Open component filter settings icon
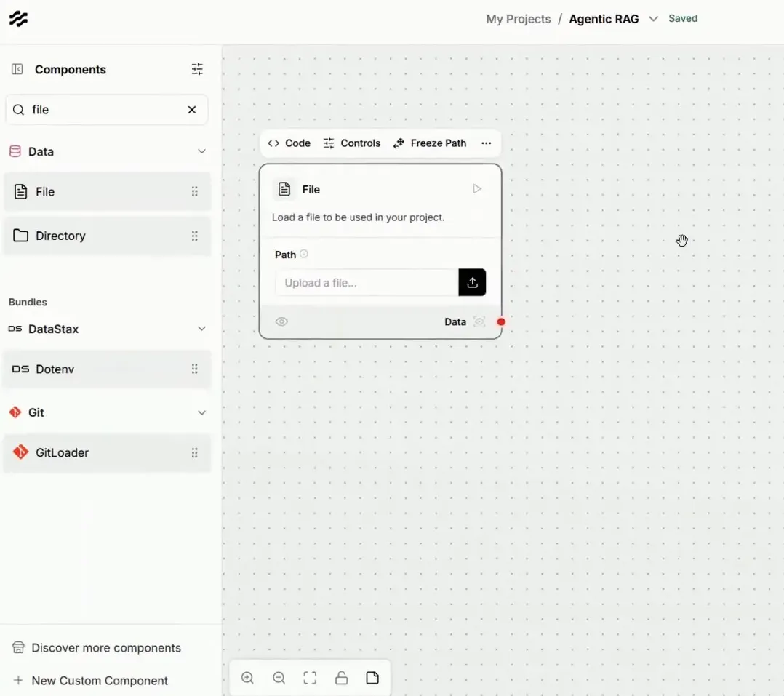784x696 pixels. (x=197, y=69)
